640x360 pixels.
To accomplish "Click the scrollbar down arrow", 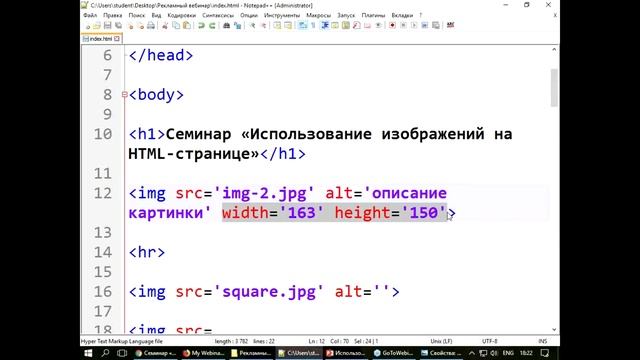I will (554, 329).
